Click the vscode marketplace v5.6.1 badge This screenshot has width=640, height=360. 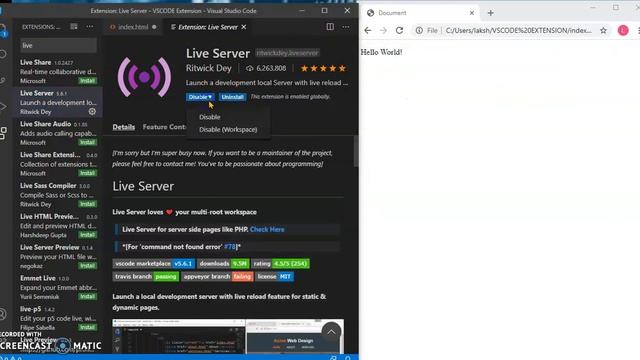(154, 264)
